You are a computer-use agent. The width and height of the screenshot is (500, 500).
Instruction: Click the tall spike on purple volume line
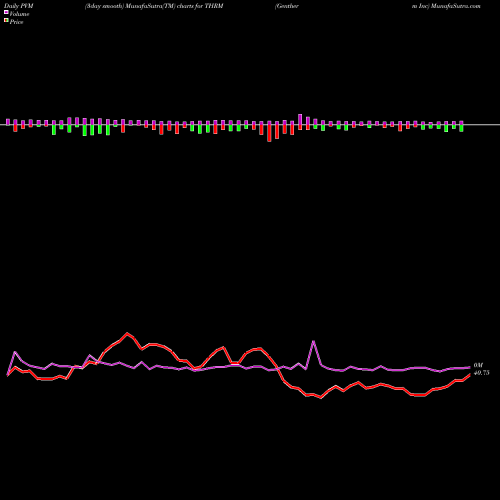click(x=314, y=341)
